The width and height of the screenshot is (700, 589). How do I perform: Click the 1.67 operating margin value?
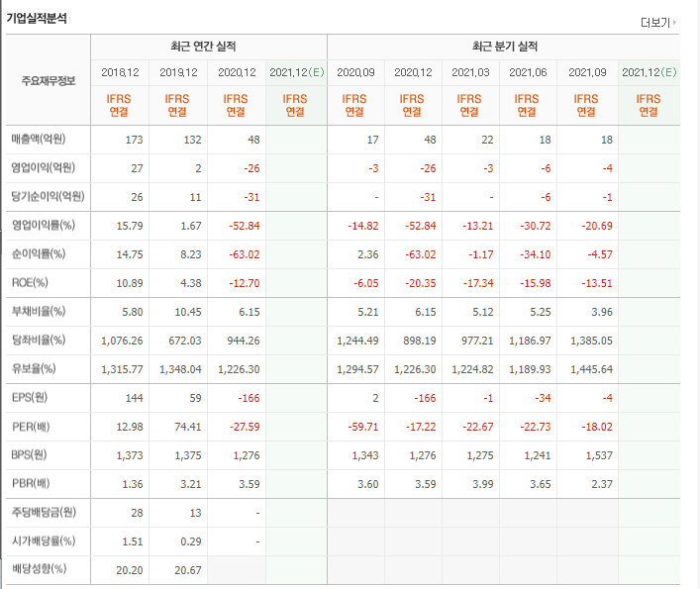(x=191, y=226)
